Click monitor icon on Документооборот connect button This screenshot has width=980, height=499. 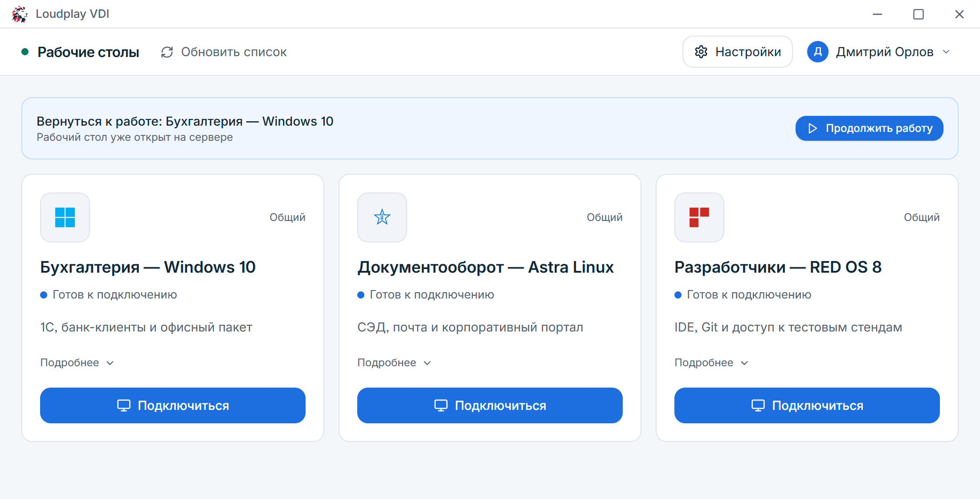point(441,405)
